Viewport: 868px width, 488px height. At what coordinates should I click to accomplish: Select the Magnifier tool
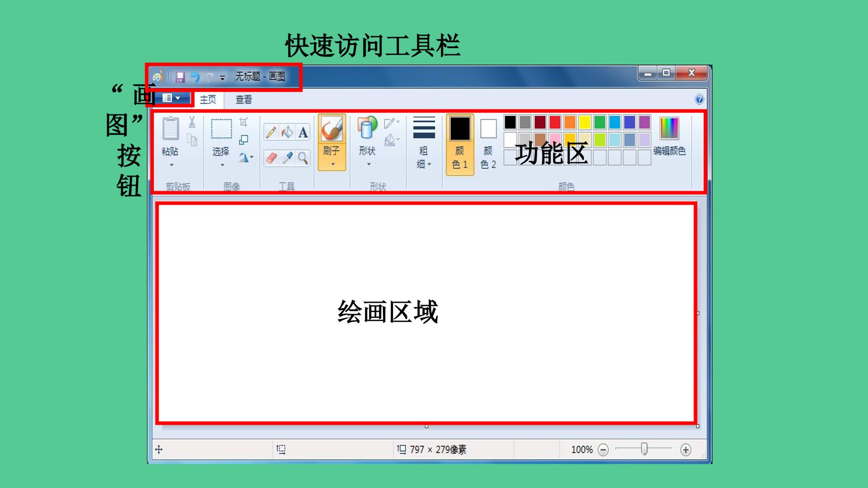303,158
